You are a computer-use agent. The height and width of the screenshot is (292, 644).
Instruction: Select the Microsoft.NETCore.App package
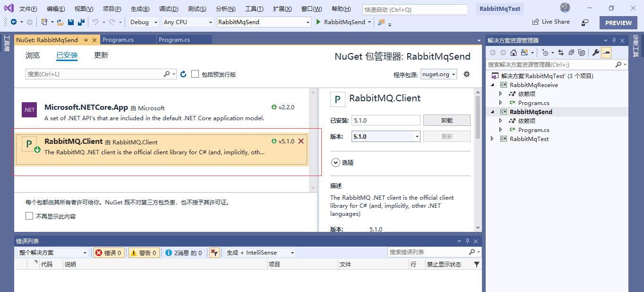click(x=161, y=112)
